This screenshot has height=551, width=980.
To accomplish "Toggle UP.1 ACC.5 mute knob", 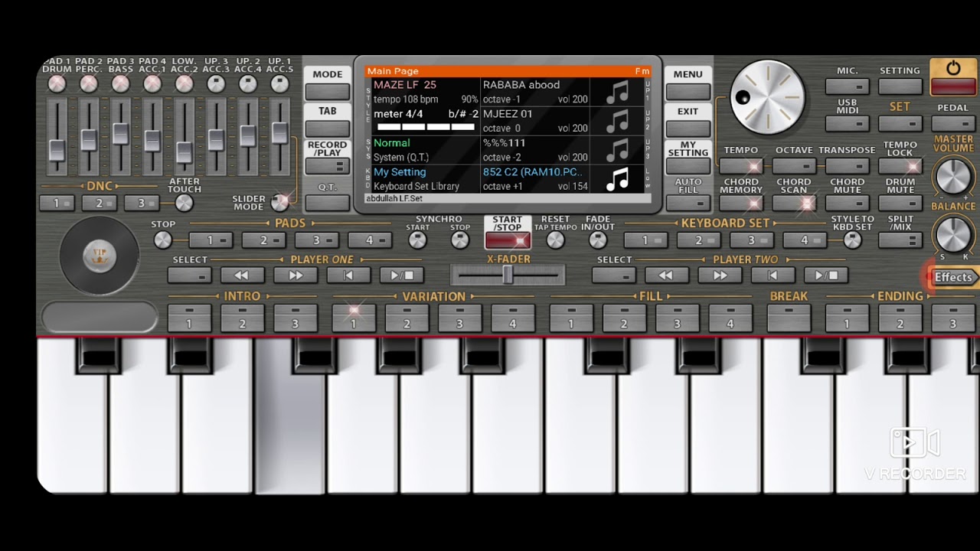I will (280, 84).
